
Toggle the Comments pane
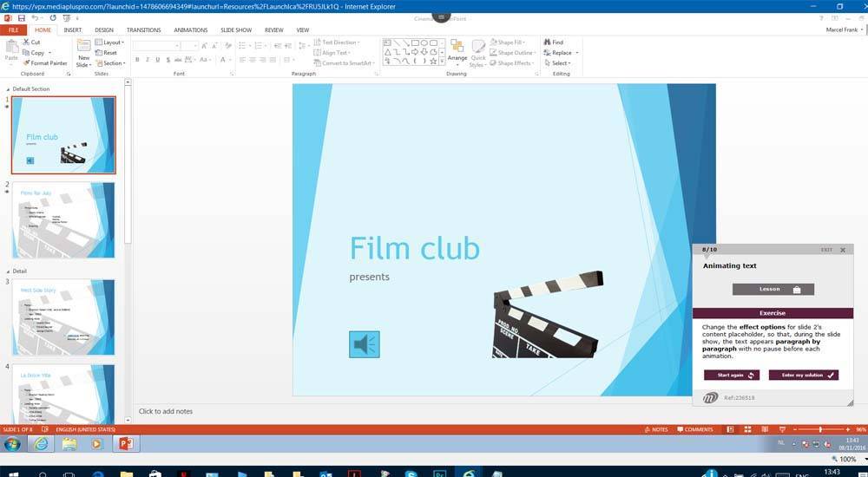(x=694, y=429)
